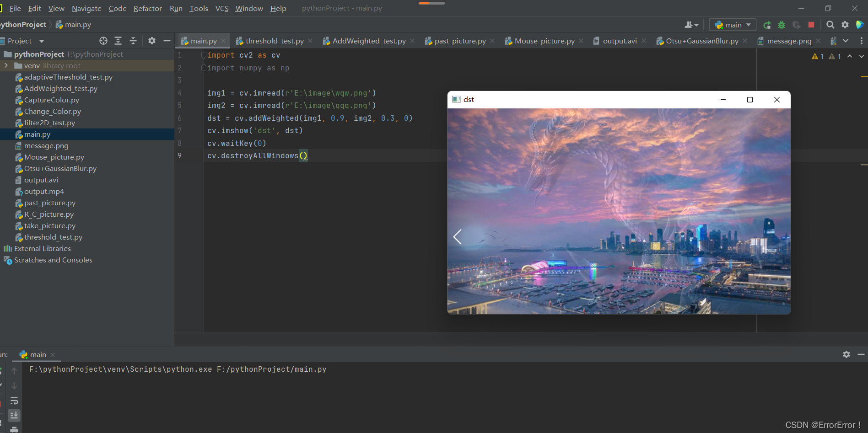Open Run panel settings gear
The image size is (868, 433).
[846, 354]
